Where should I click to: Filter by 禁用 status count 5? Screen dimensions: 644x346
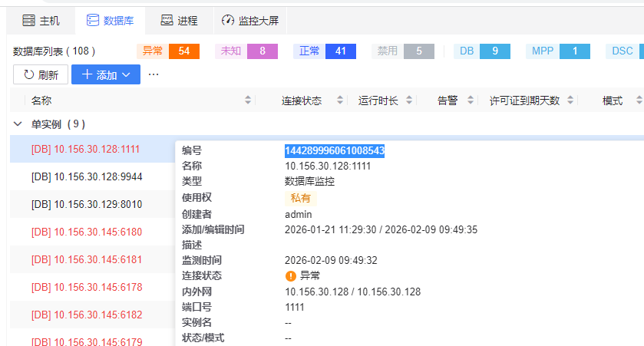(x=403, y=51)
